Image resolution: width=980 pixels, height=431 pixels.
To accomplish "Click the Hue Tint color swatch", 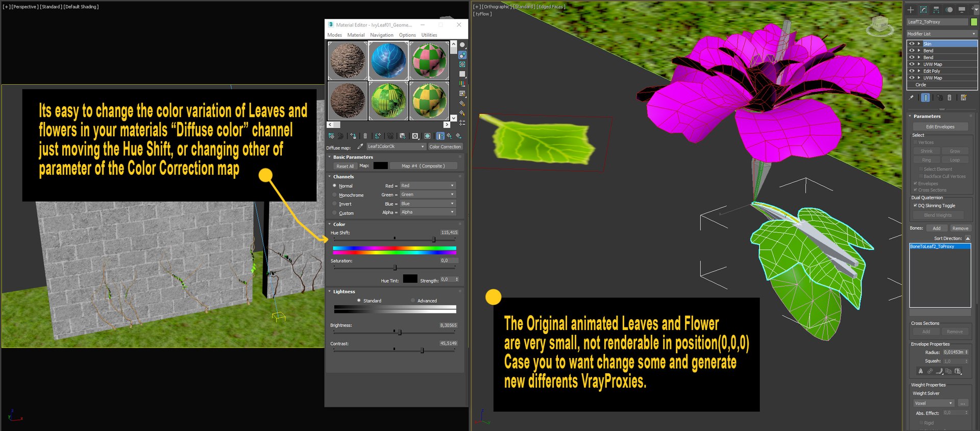I will tap(410, 279).
